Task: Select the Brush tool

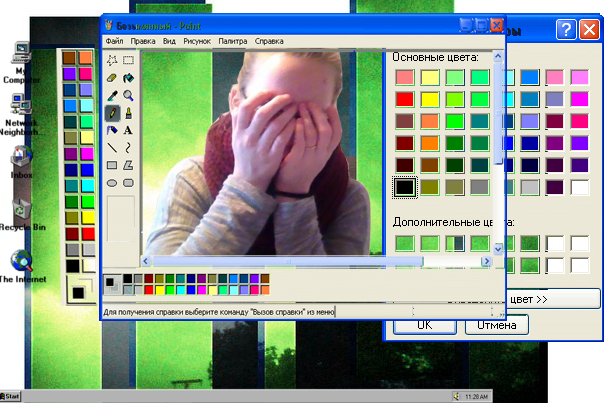Action: 128,113
